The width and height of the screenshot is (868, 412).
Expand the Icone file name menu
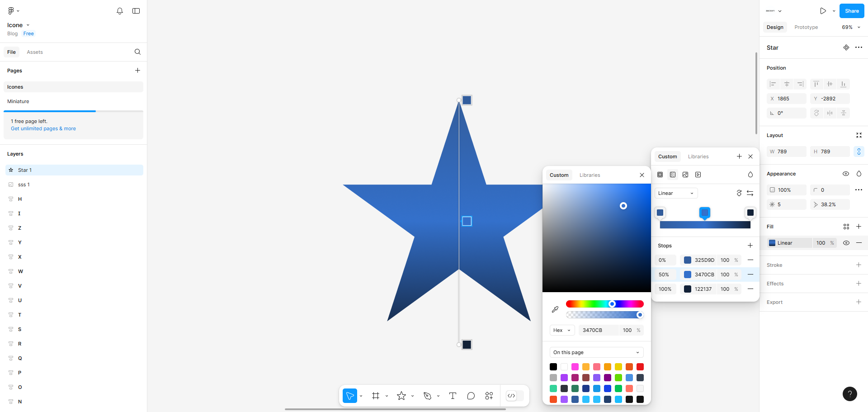(28, 25)
